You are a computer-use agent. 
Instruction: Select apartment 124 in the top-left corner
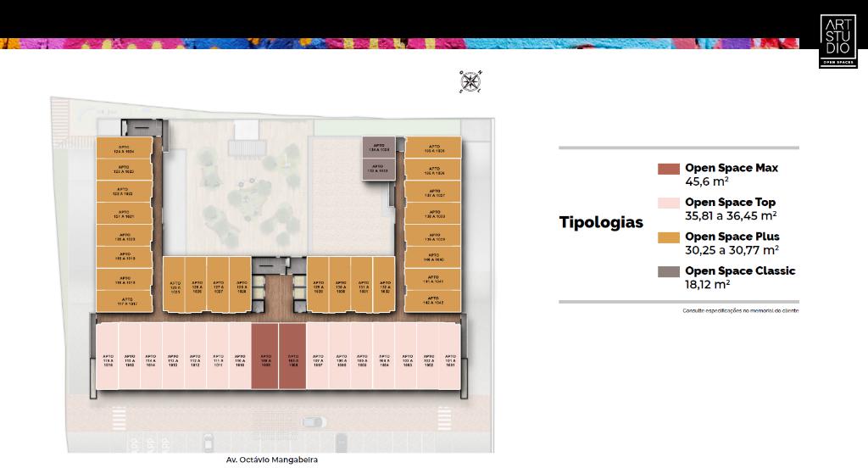(124, 148)
